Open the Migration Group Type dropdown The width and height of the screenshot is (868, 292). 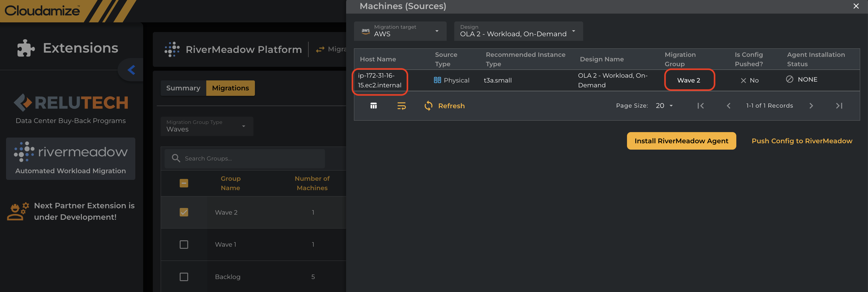pyautogui.click(x=207, y=126)
